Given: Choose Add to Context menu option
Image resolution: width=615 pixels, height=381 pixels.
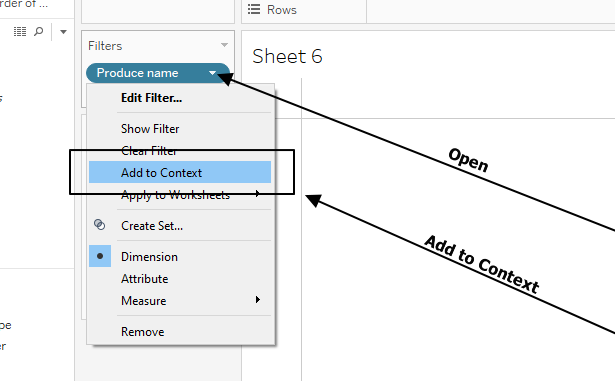Looking at the screenshot, I should (x=180, y=172).
